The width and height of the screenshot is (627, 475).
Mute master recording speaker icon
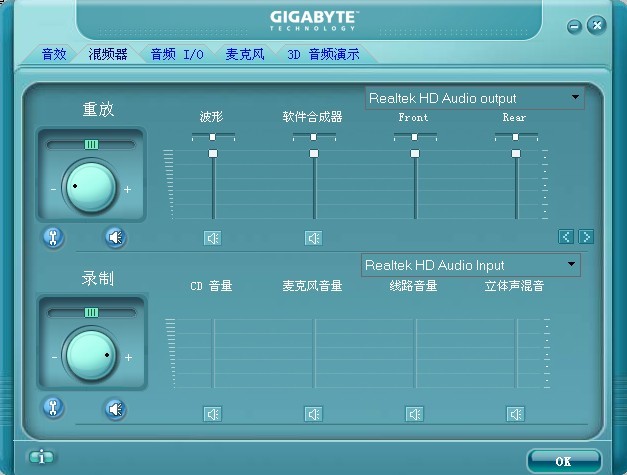(116, 409)
